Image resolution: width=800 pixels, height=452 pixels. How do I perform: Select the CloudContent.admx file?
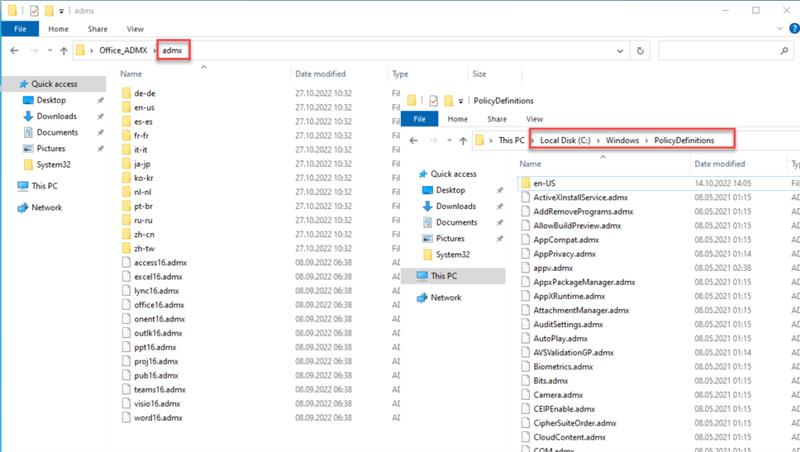(x=569, y=437)
